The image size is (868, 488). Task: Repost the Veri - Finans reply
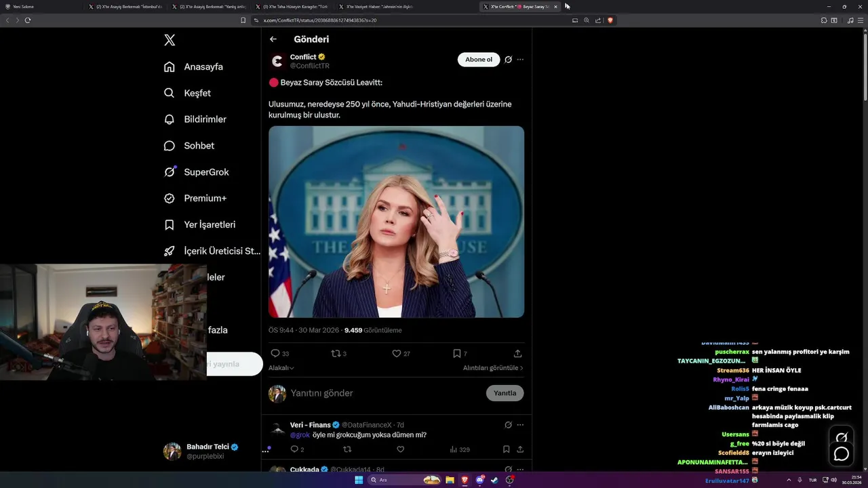tap(347, 449)
